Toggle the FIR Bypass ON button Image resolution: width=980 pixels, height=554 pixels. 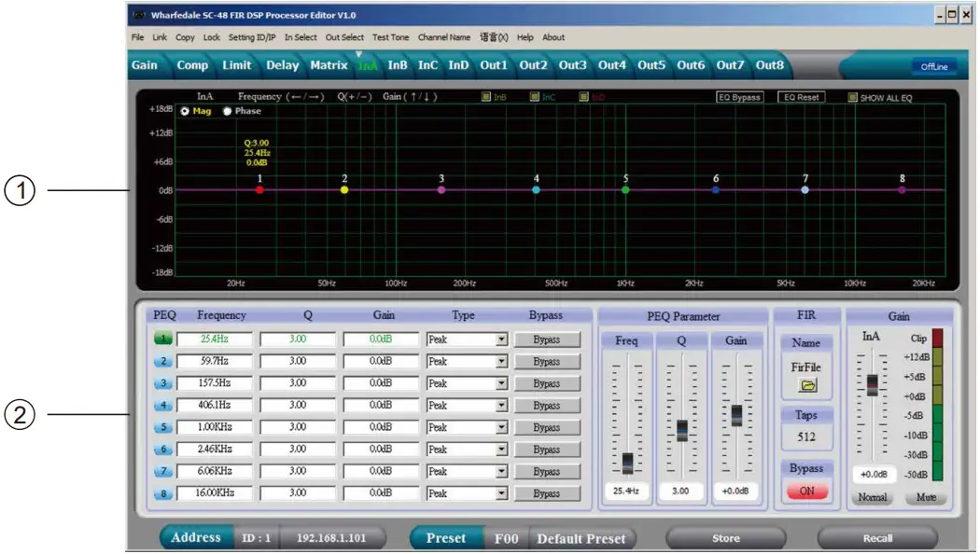[806, 492]
